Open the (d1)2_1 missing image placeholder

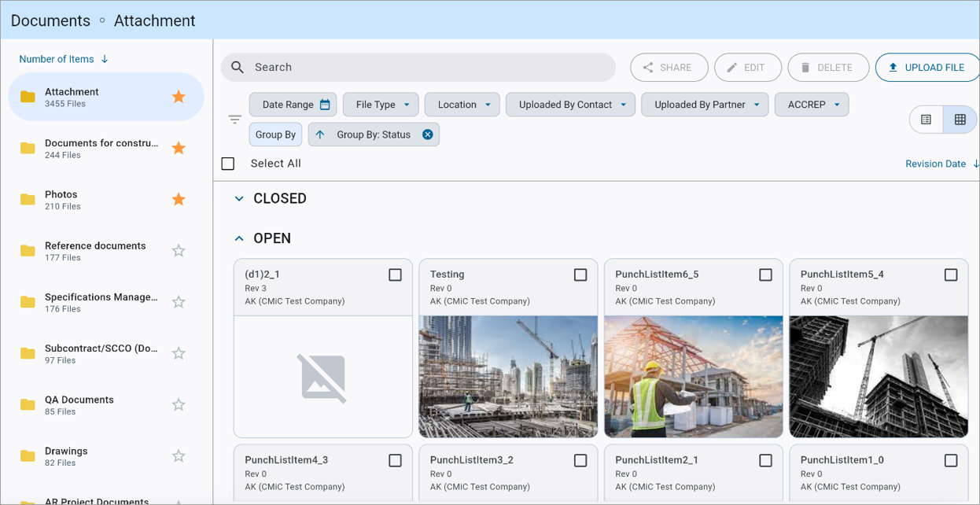tap(323, 376)
